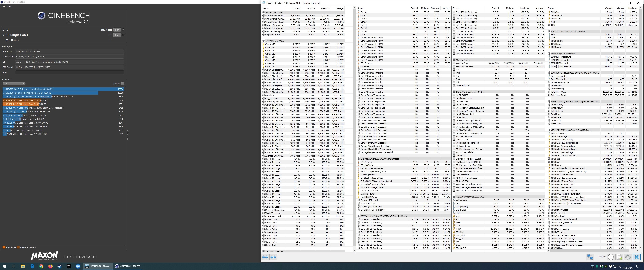
Task: Expand ranking Details with the arrow button
Action: [123, 84]
